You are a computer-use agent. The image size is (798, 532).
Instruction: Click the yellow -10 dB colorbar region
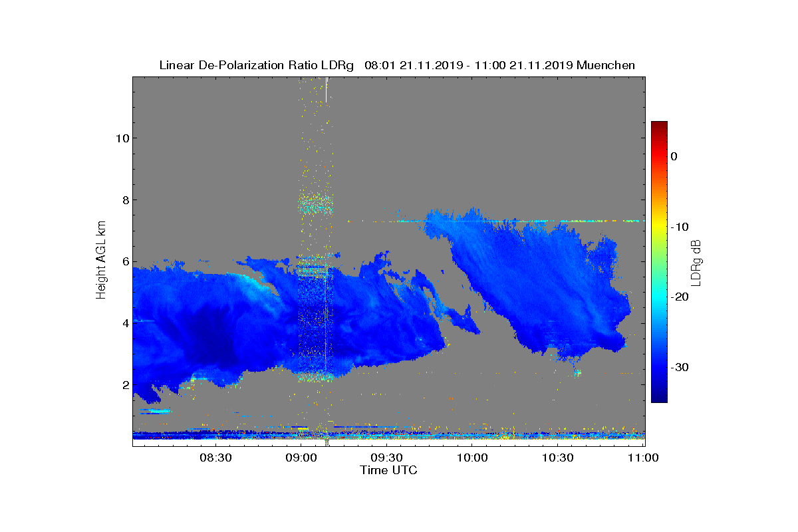659,226
